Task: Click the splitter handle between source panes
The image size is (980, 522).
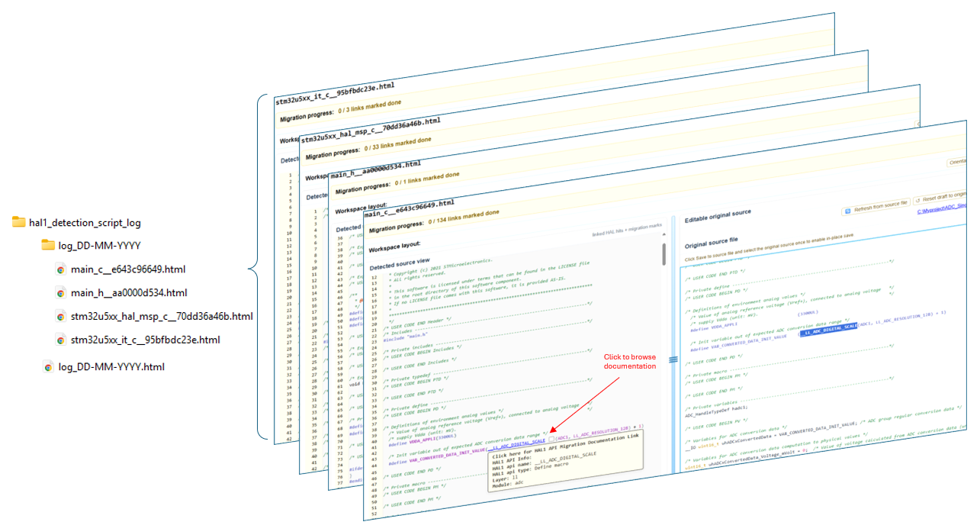Action: click(x=673, y=359)
